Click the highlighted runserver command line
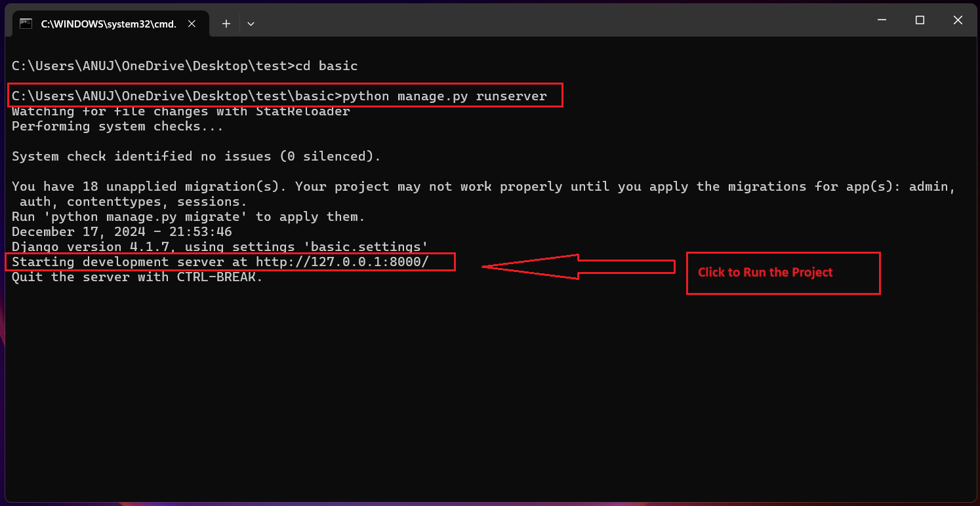 pos(282,95)
